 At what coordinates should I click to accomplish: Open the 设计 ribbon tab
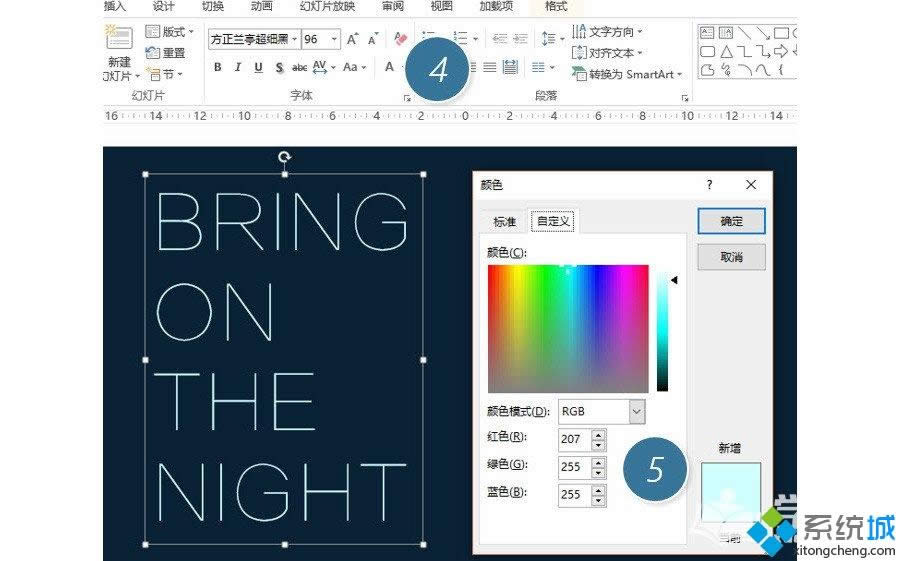(164, 6)
